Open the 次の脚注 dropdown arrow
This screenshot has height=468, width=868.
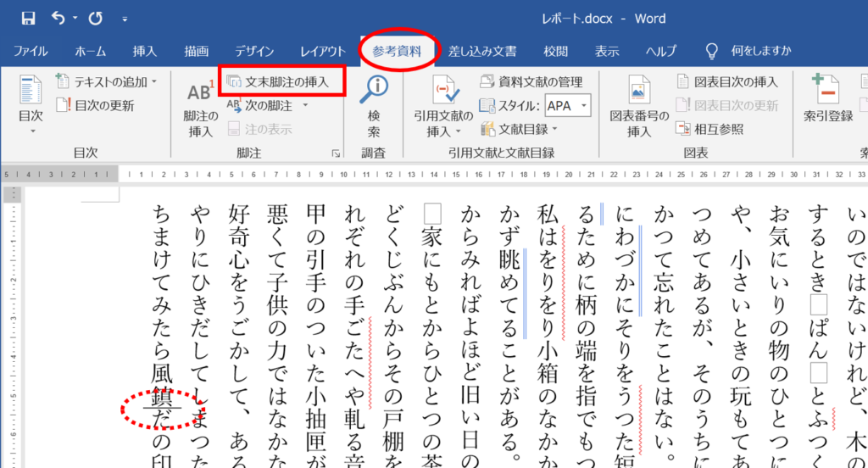click(x=305, y=105)
